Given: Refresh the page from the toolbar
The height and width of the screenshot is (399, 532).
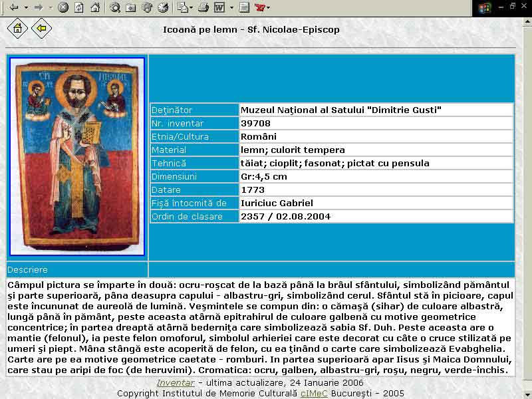Looking at the screenshot, I should pos(78,7).
